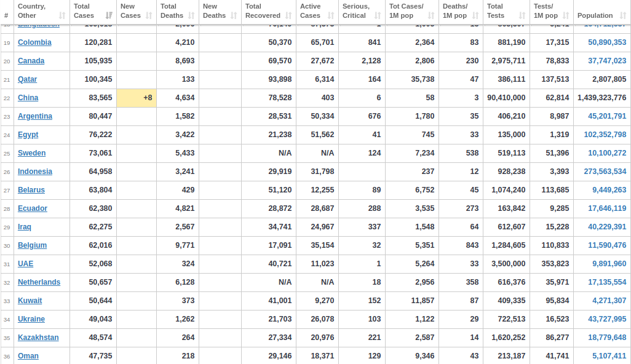631x364 pixels.
Task: Click the Total Cases sort arrows icon
Action: [x=109, y=16]
